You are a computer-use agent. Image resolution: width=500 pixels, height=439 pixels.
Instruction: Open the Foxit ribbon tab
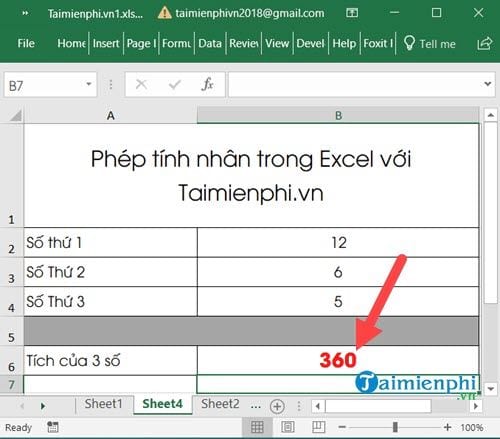pos(378,43)
